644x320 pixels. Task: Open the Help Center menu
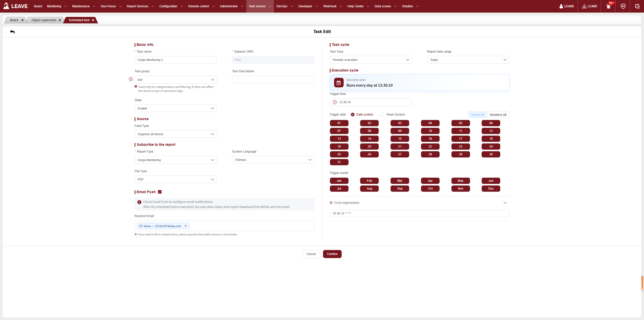click(358, 6)
